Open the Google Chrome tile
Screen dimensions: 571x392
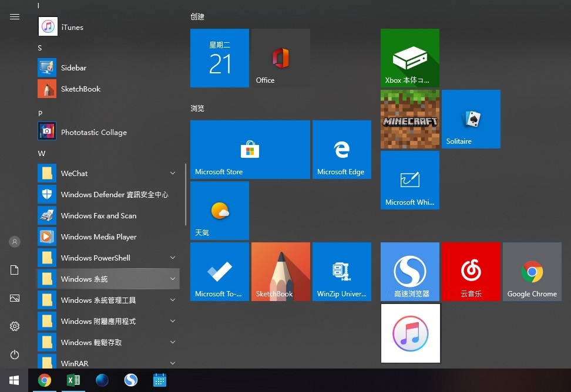pyautogui.click(x=532, y=271)
